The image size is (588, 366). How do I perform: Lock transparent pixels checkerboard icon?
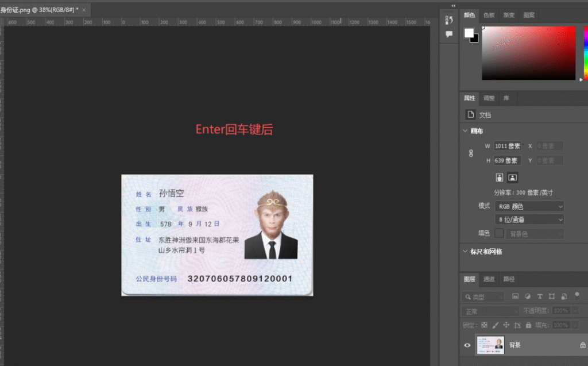(x=485, y=325)
